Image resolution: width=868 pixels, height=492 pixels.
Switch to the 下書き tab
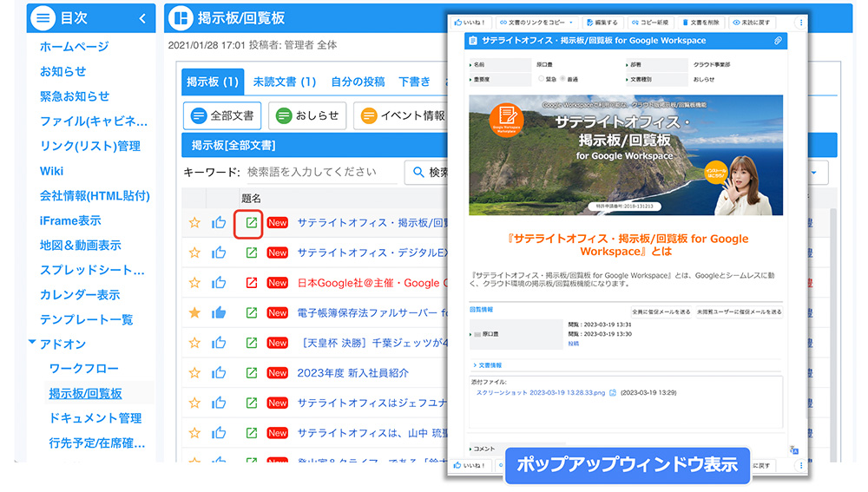(x=414, y=82)
